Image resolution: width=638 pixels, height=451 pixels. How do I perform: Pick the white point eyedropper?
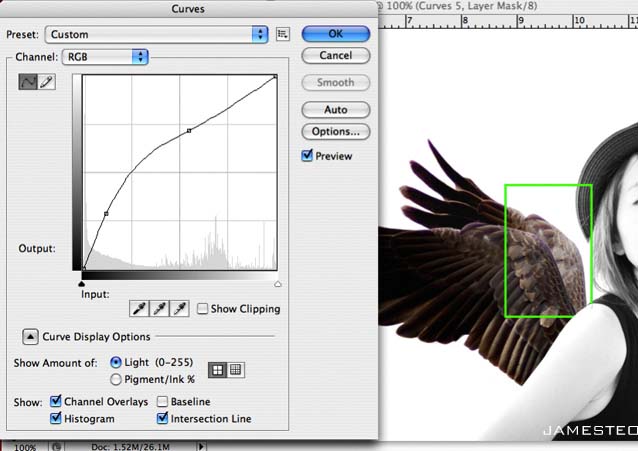tap(179, 309)
